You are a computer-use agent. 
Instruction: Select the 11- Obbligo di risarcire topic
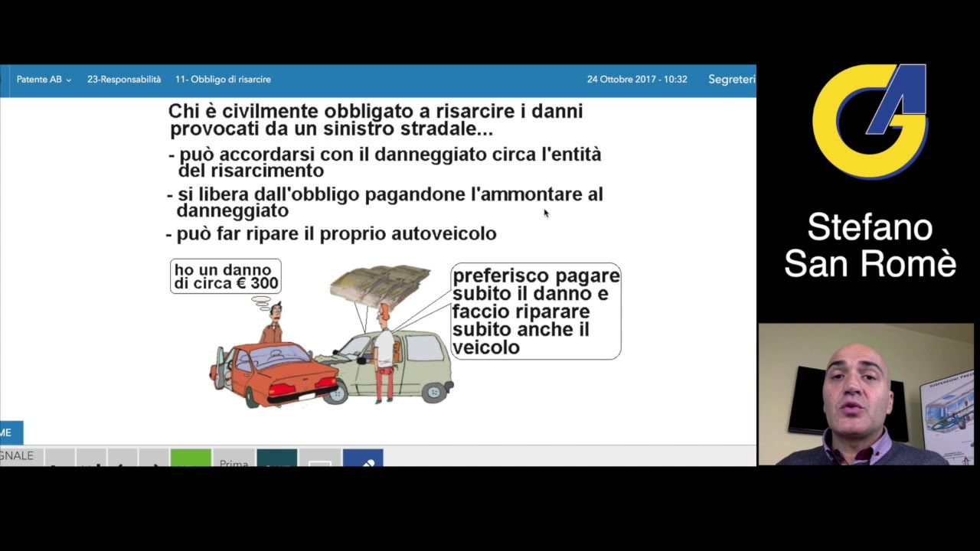223,80
